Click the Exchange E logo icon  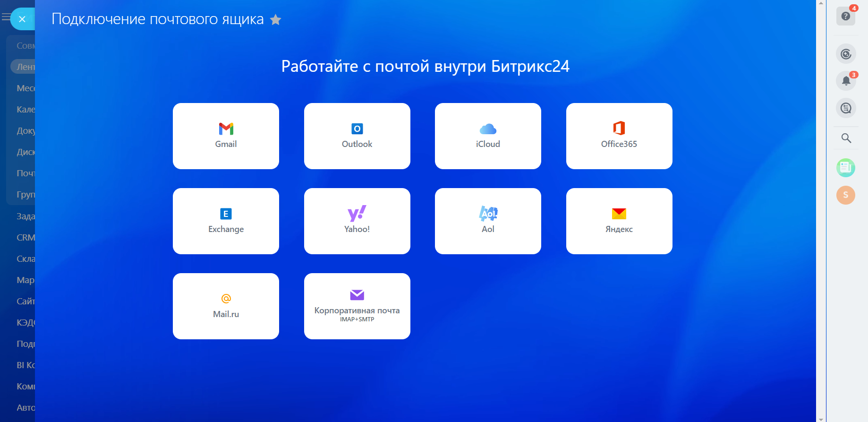tap(226, 214)
